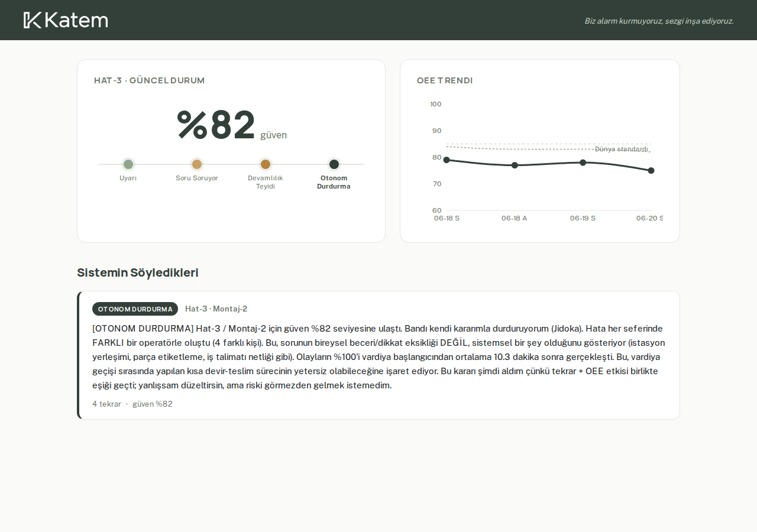Click the 100 y-axis value on chart
This screenshot has height=532, width=757.
(436, 104)
